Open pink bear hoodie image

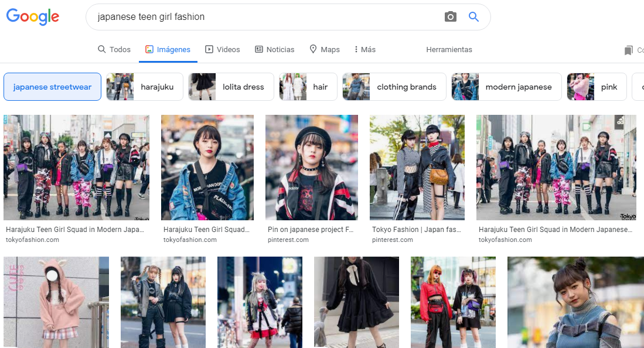pos(56,302)
